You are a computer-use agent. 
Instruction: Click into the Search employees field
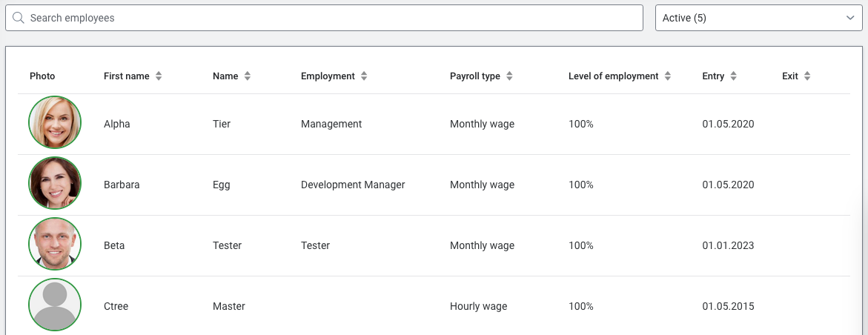coord(334,18)
